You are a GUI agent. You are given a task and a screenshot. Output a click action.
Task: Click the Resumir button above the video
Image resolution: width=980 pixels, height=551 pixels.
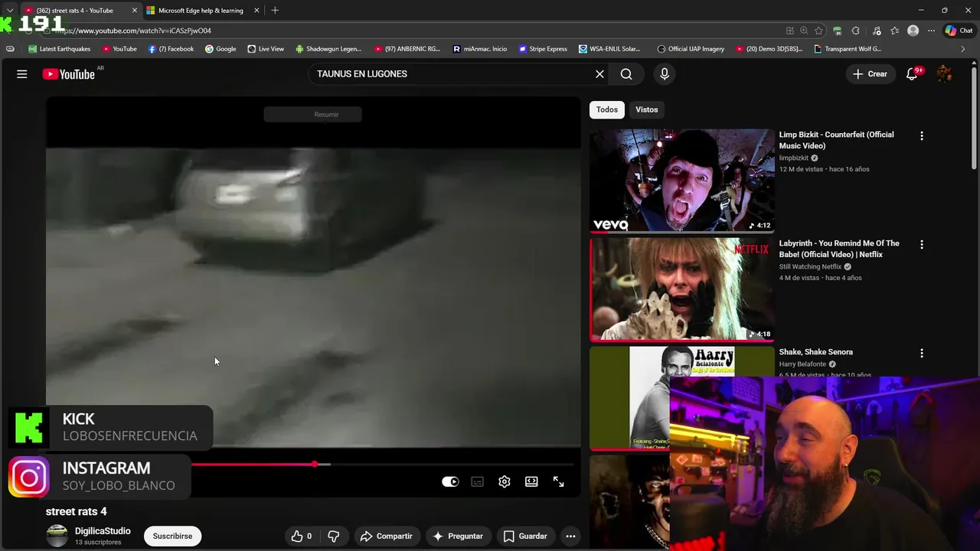tap(312, 114)
